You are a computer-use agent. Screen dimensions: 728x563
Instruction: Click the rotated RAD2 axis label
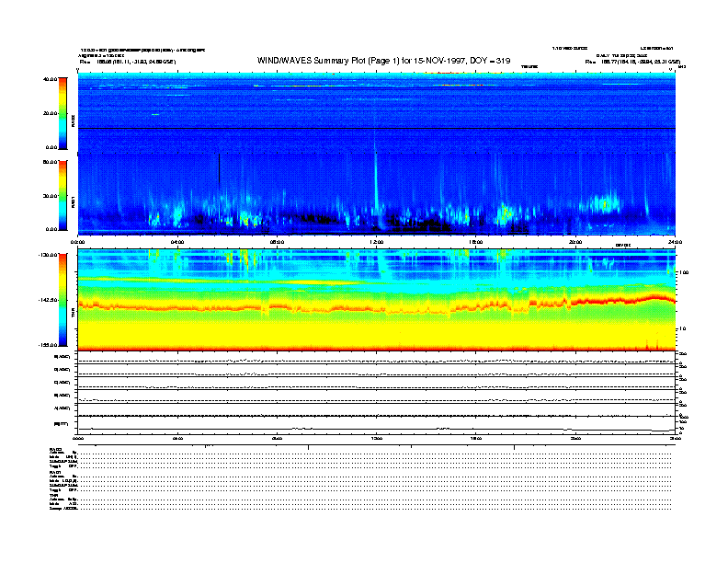tap(73, 121)
